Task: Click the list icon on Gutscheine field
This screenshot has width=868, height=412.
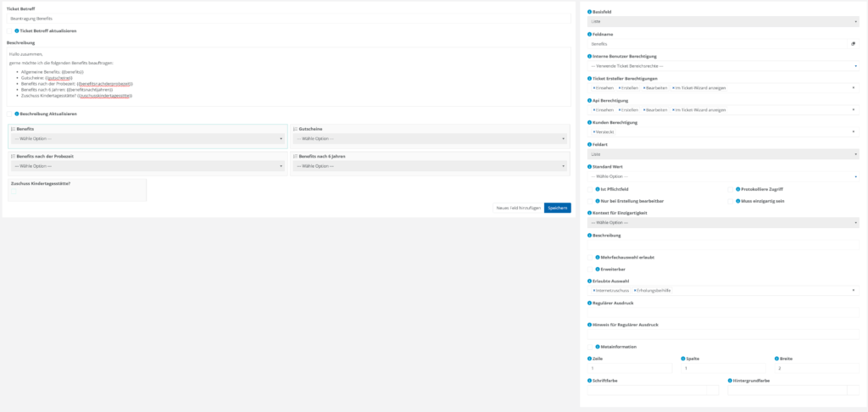Action: tap(295, 129)
